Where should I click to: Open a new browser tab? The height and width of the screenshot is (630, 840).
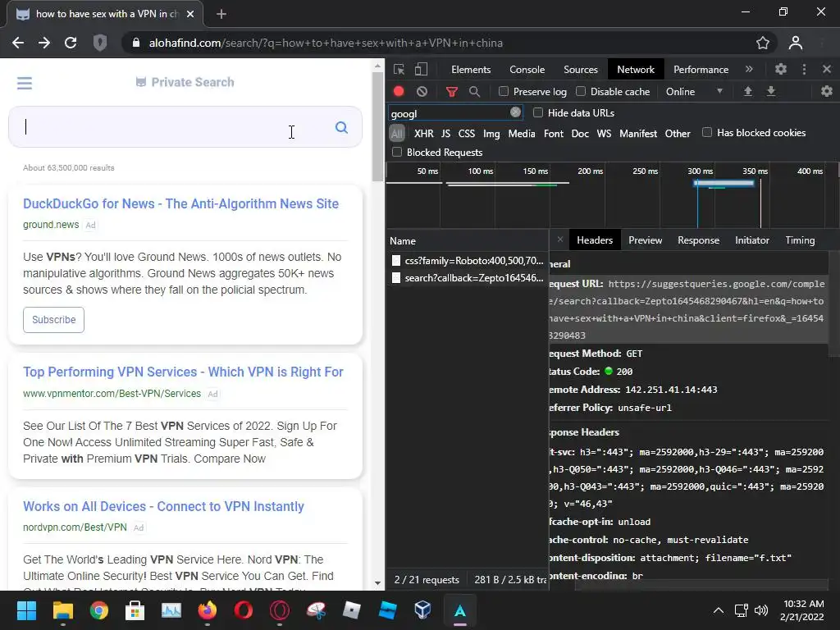221,14
